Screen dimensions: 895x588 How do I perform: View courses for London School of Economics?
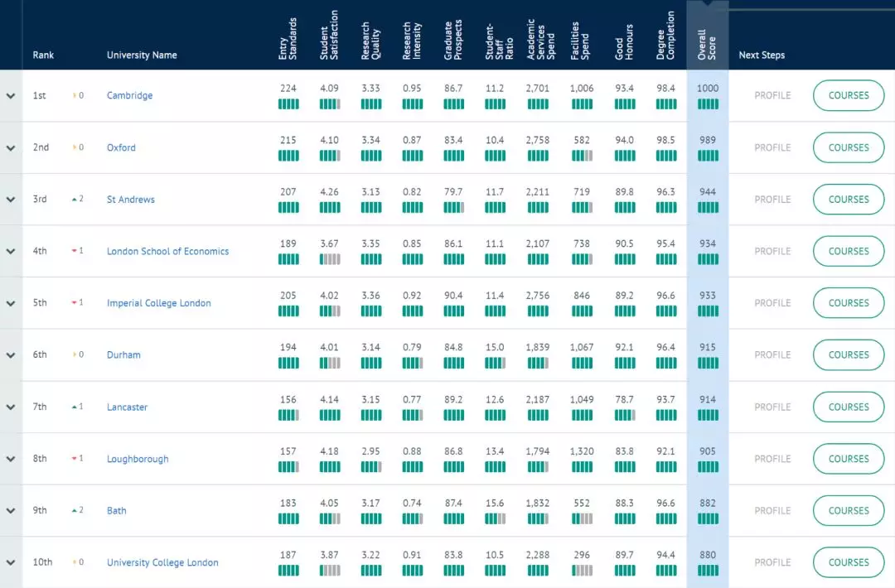(849, 251)
